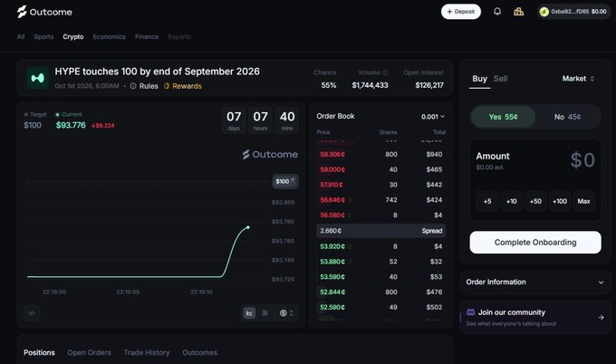Click the Complete Onboarding button
The width and height of the screenshot is (616, 364).
coord(535,243)
